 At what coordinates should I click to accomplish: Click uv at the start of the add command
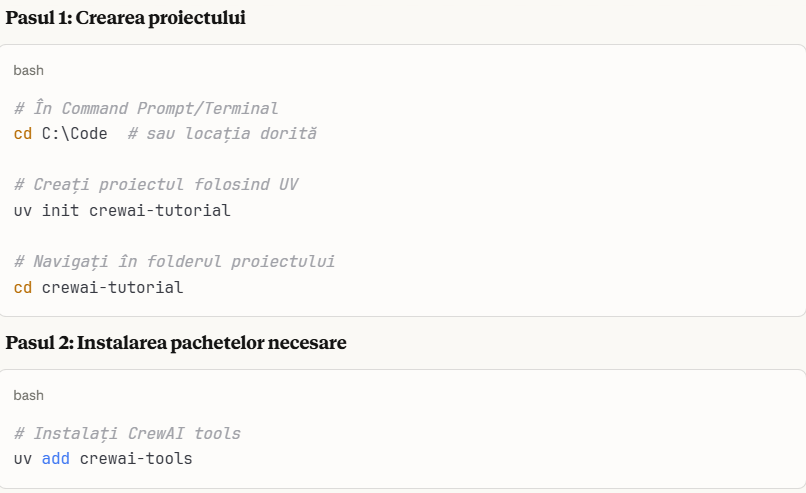23,458
